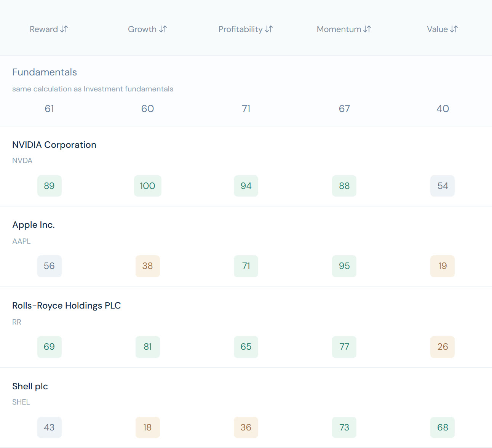Click the Reward column header label
This screenshot has width=492, height=448.
(x=44, y=29)
